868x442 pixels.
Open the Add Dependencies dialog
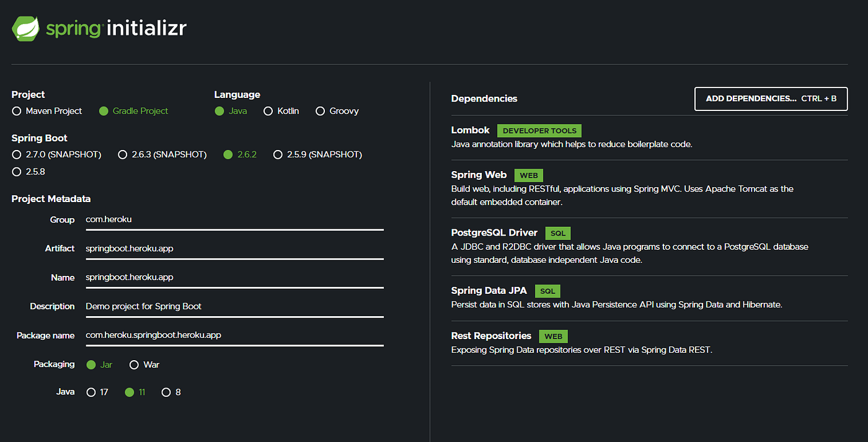pos(771,99)
